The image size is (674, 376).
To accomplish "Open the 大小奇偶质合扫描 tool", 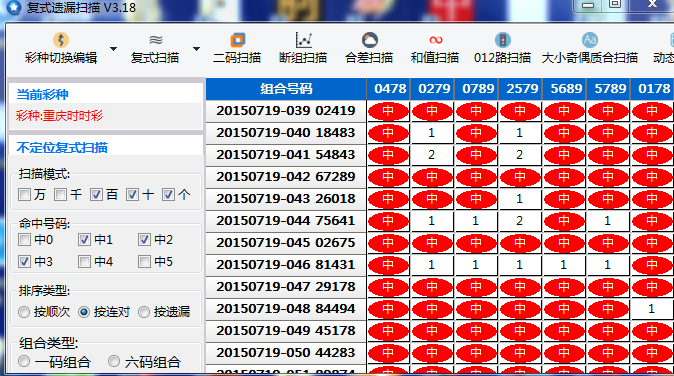I will click(x=590, y=48).
